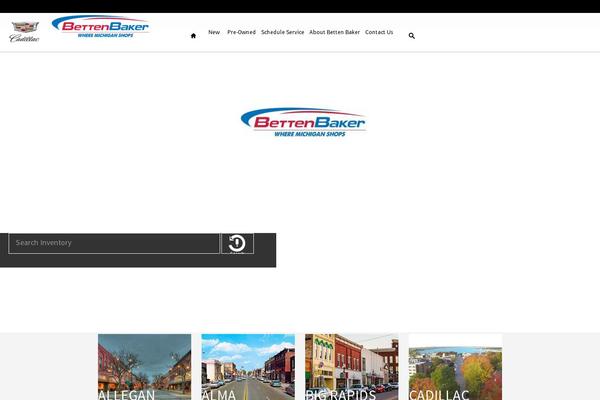The width and height of the screenshot is (600, 400).
Task: Open the search magnifier icon
Action: [412, 36]
